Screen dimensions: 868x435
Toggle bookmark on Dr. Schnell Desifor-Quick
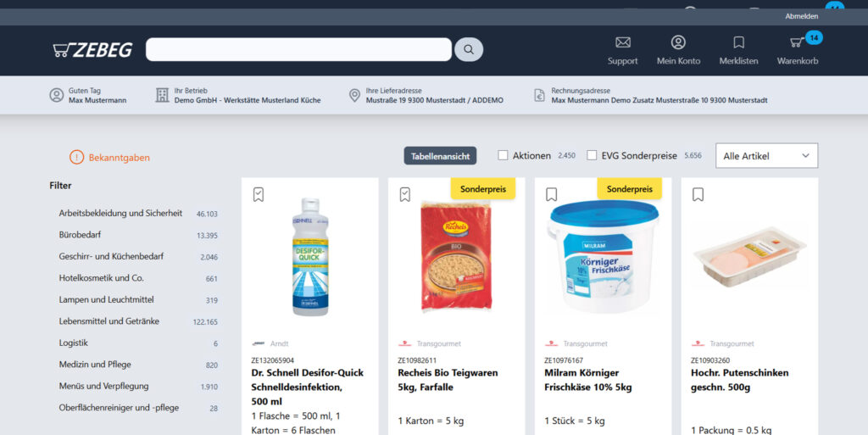(x=259, y=194)
